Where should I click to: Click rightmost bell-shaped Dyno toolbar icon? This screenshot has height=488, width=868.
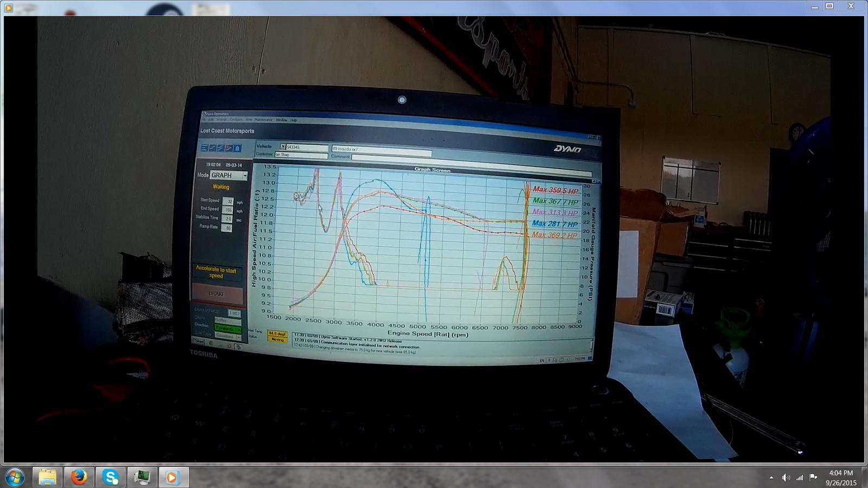point(237,147)
